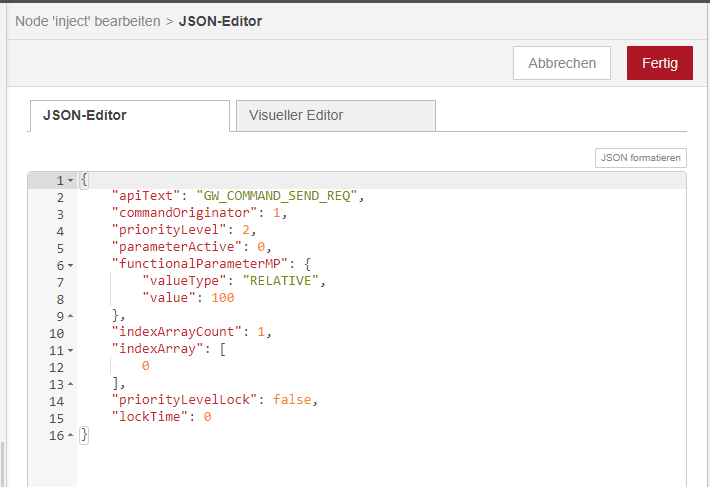This screenshot has width=710, height=487.
Task: Click the "indexArrayCount" key
Action: coord(176,332)
